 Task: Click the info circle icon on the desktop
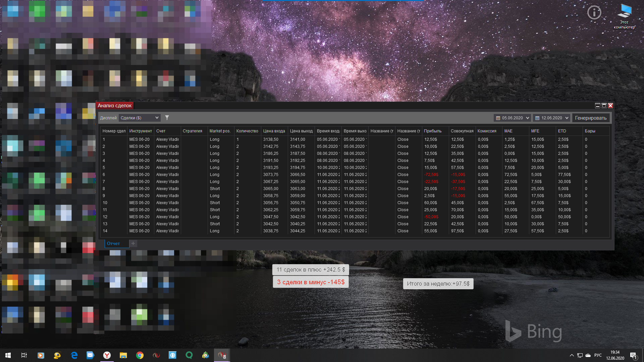(x=594, y=13)
